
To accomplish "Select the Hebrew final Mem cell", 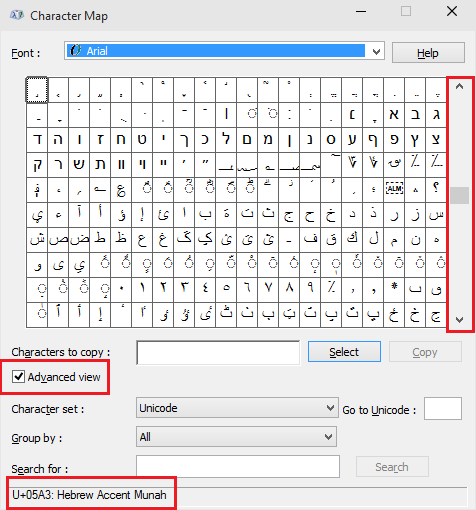I will [247, 140].
